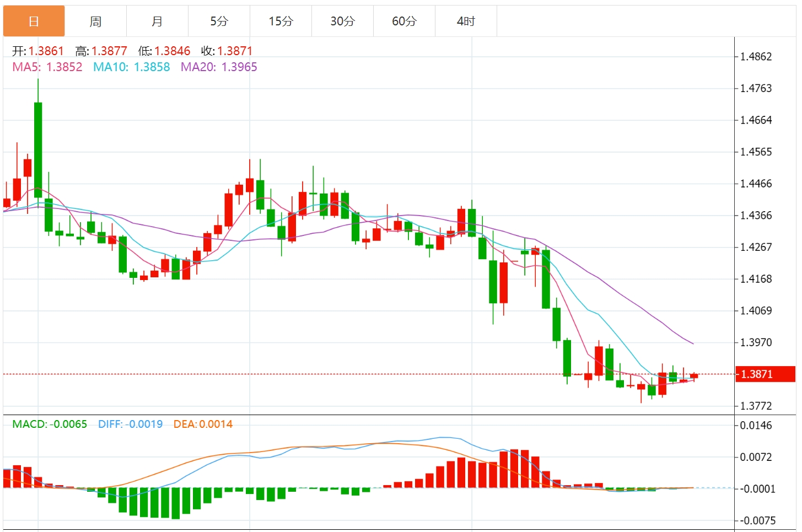The width and height of the screenshot is (802, 532).
Task: Switch to the 月 monthly tab
Action: point(158,22)
